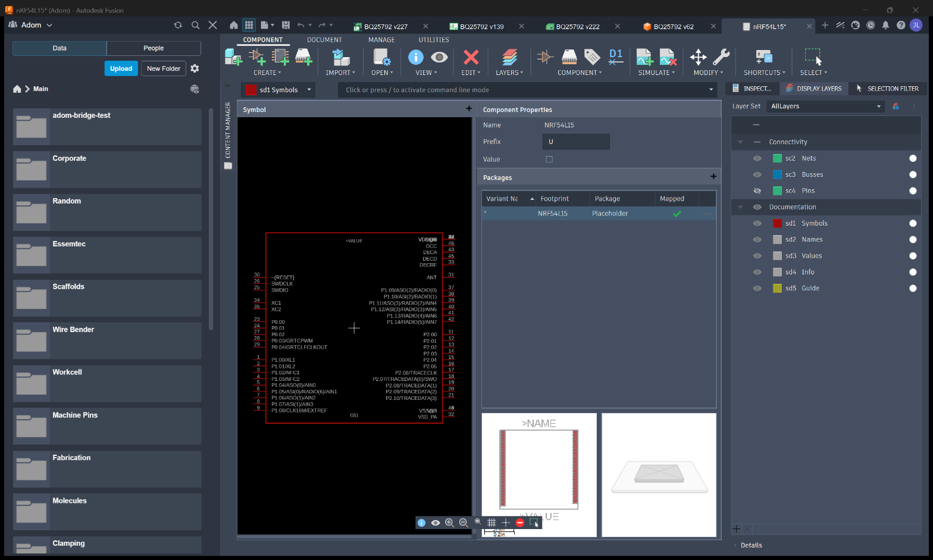Open the Essemtec folder
933x560 pixels.
(107, 255)
